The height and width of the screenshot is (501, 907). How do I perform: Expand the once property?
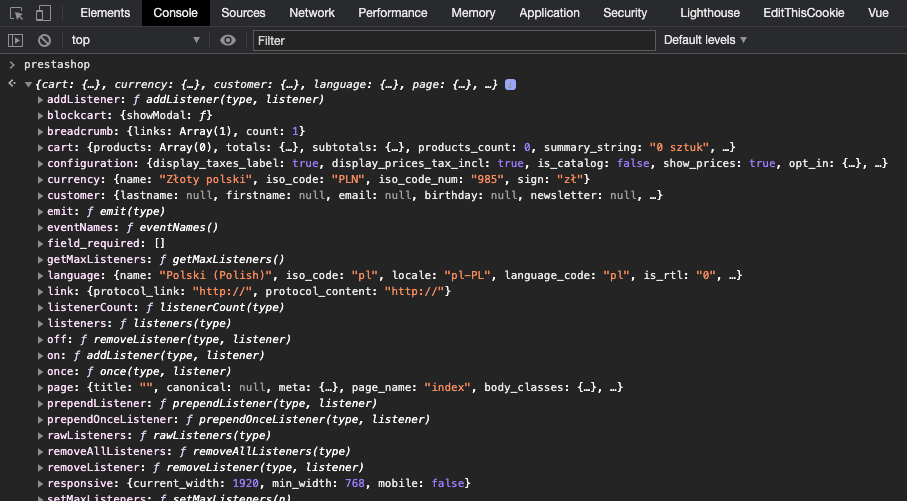coord(40,371)
